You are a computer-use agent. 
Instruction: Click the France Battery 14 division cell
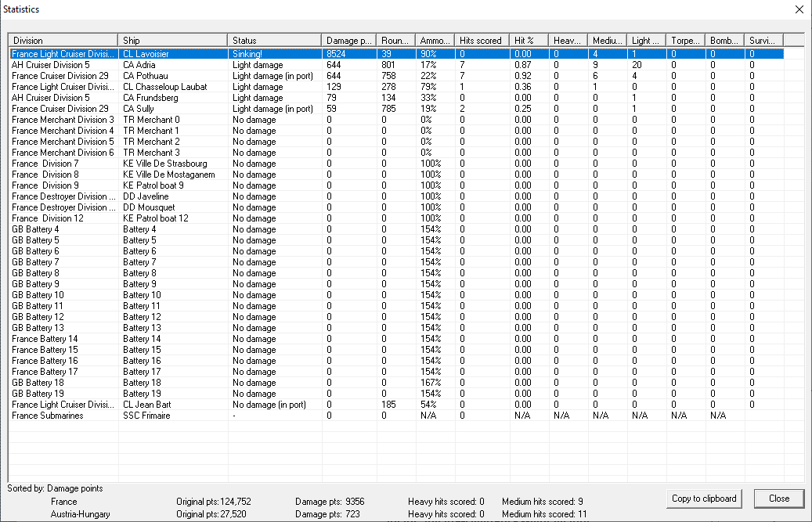[45, 339]
